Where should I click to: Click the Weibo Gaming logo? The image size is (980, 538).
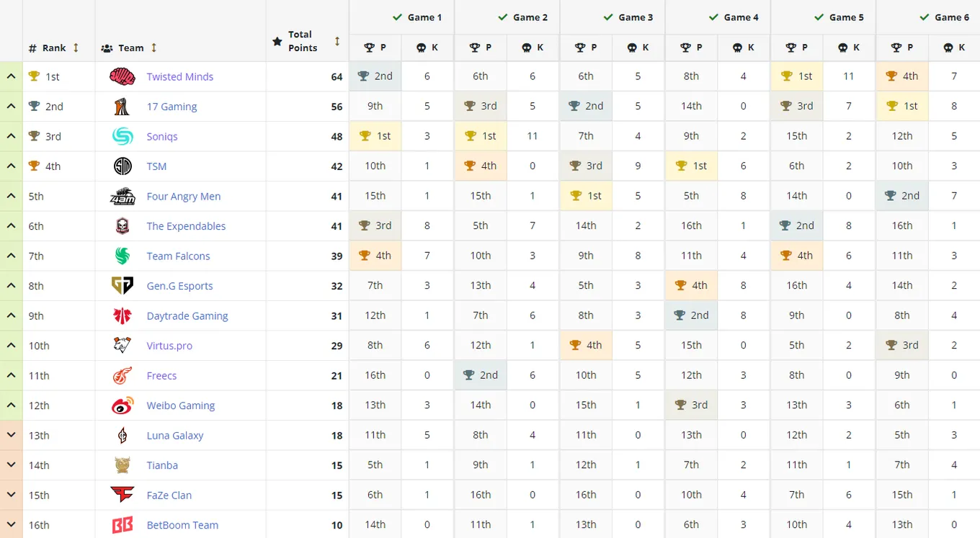point(122,405)
